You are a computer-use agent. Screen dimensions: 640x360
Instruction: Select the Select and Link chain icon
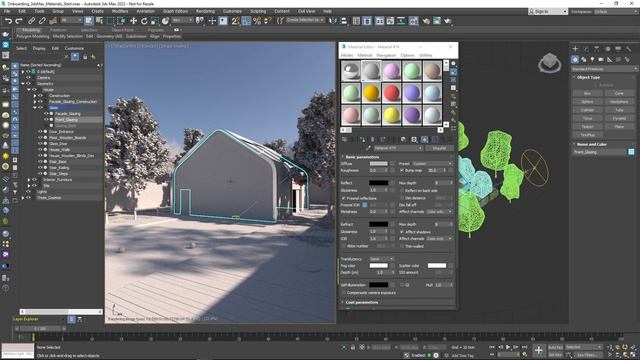tap(31, 21)
